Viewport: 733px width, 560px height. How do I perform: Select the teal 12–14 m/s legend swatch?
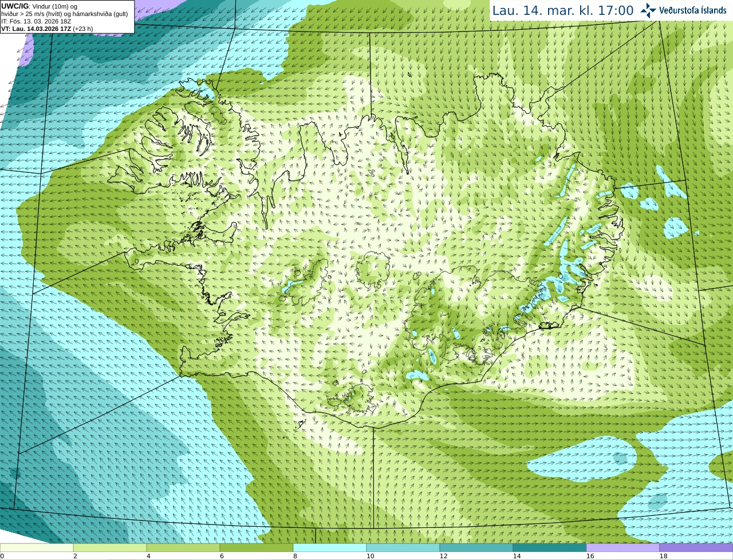476,548
